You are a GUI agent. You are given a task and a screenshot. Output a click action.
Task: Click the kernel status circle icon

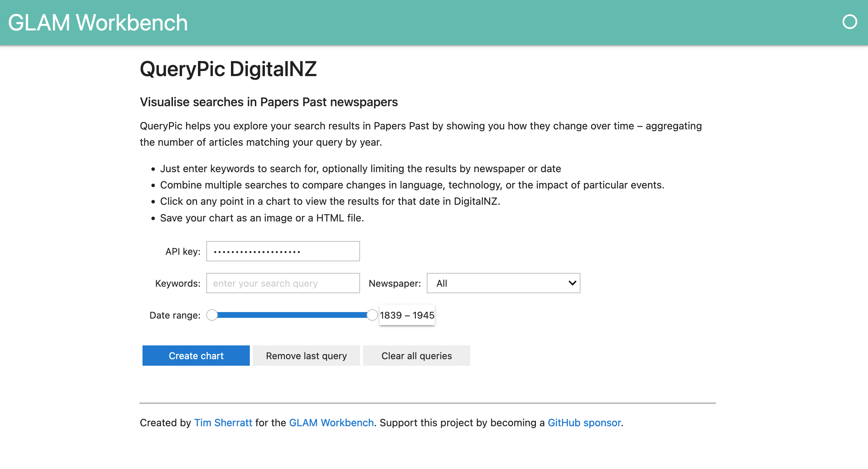tap(850, 22)
